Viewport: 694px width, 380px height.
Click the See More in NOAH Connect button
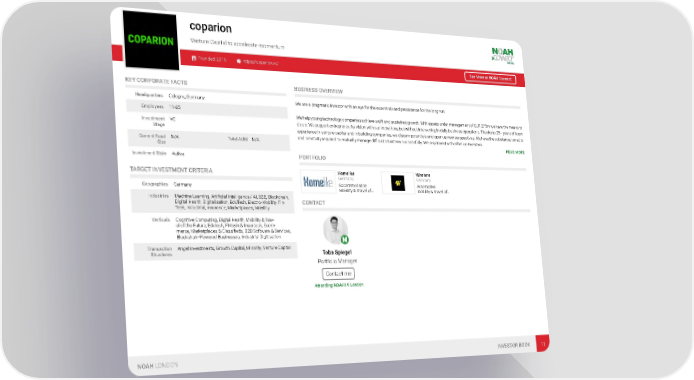pyautogui.click(x=490, y=77)
